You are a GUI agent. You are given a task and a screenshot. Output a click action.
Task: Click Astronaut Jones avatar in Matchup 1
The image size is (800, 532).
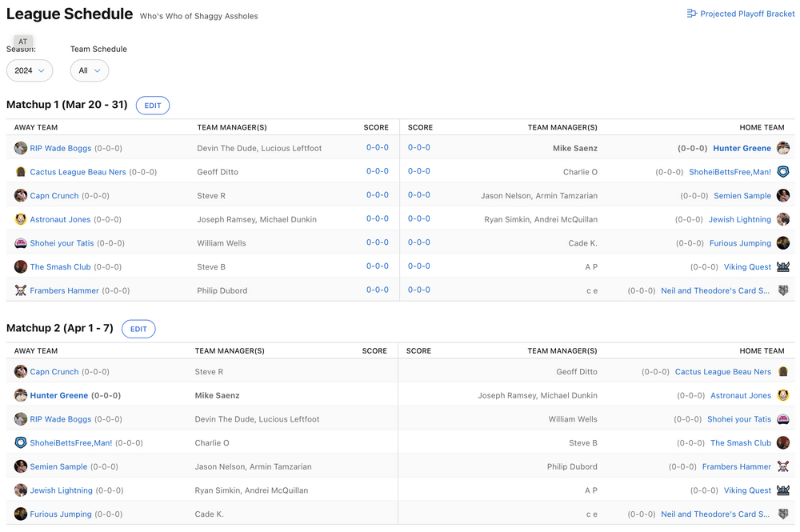[x=21, y=219]
